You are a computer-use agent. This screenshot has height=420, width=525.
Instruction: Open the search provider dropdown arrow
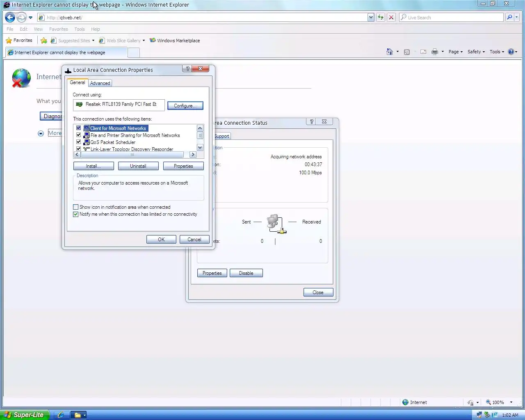(x=517, y=17)
